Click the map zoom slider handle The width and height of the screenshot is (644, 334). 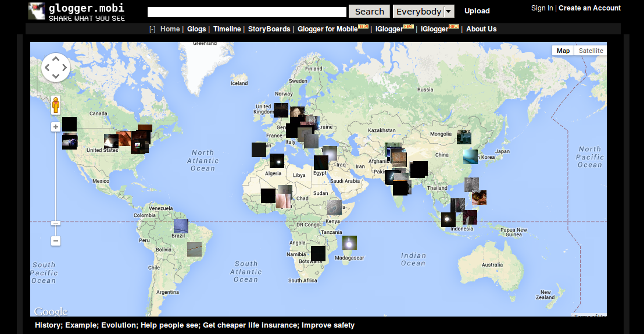pyautogui.click(x=56, y=223)
